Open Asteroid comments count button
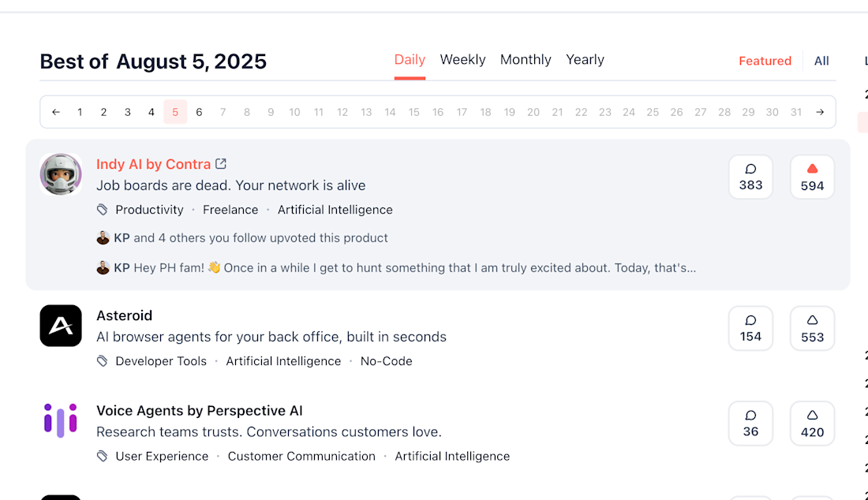This screenshot has width=868, height=500. [x=750, y=328]
